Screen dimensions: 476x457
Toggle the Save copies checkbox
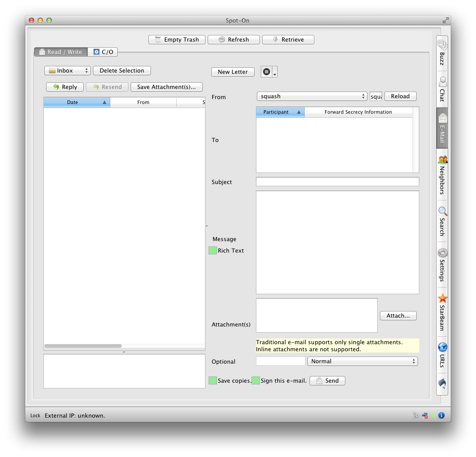(x=213, y=380)
